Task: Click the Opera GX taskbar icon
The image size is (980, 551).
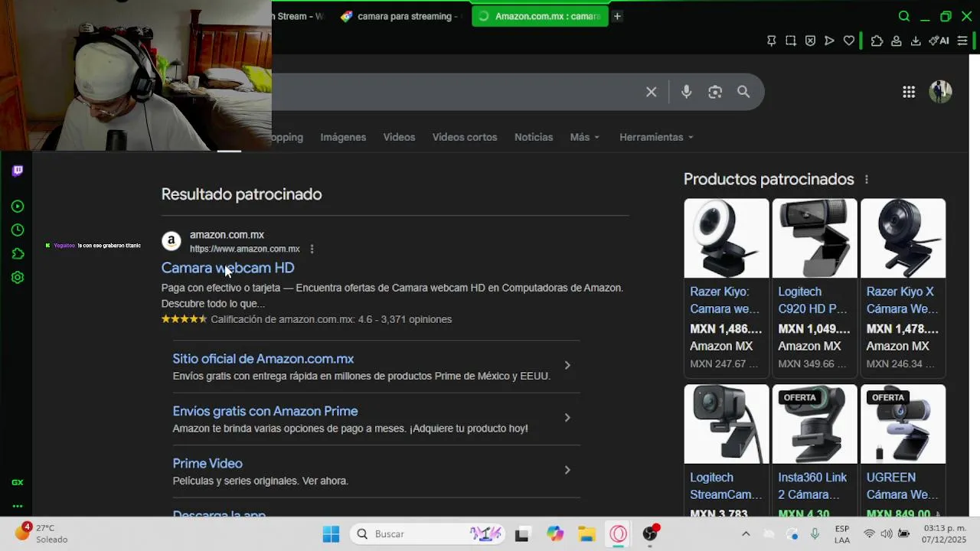Action: pyautogui.click(x=619, y=534)
